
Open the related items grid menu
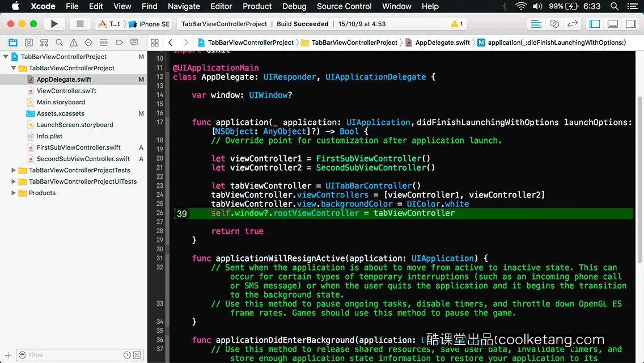pyautogui.click(x=155, y=43)
